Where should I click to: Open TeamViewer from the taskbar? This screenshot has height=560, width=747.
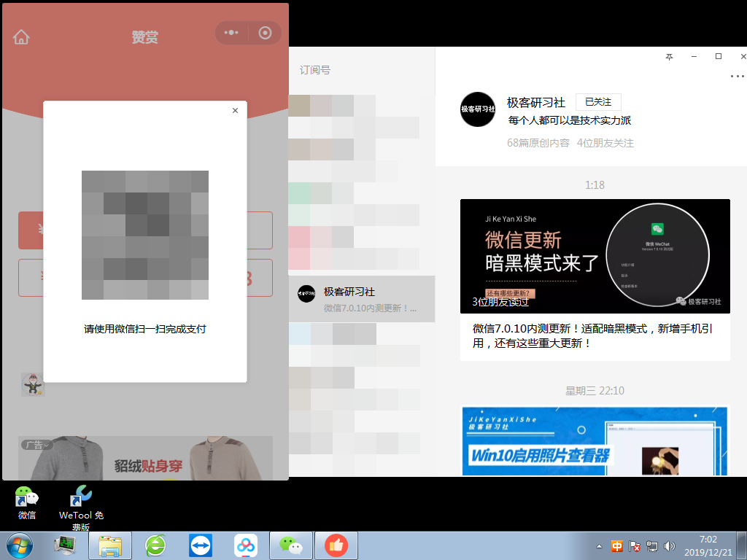201,545
